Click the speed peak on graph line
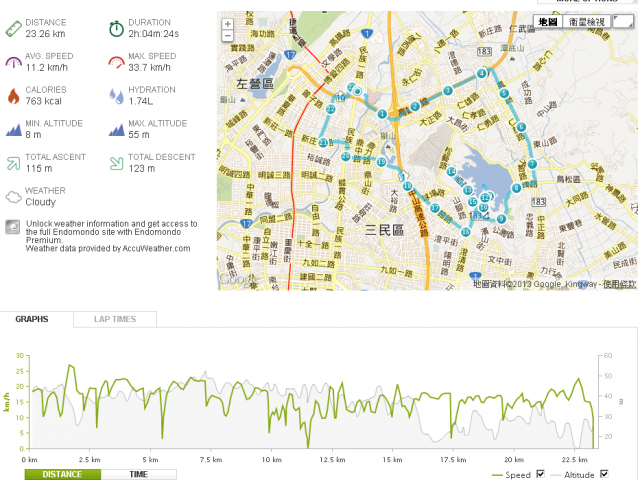 (x=70, y=365)
